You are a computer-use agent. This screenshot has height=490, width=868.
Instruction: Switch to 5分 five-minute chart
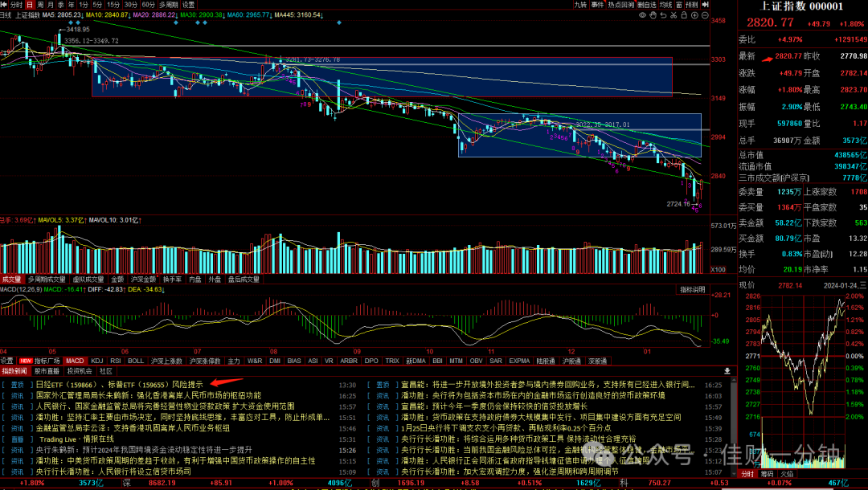coord(97,5)
